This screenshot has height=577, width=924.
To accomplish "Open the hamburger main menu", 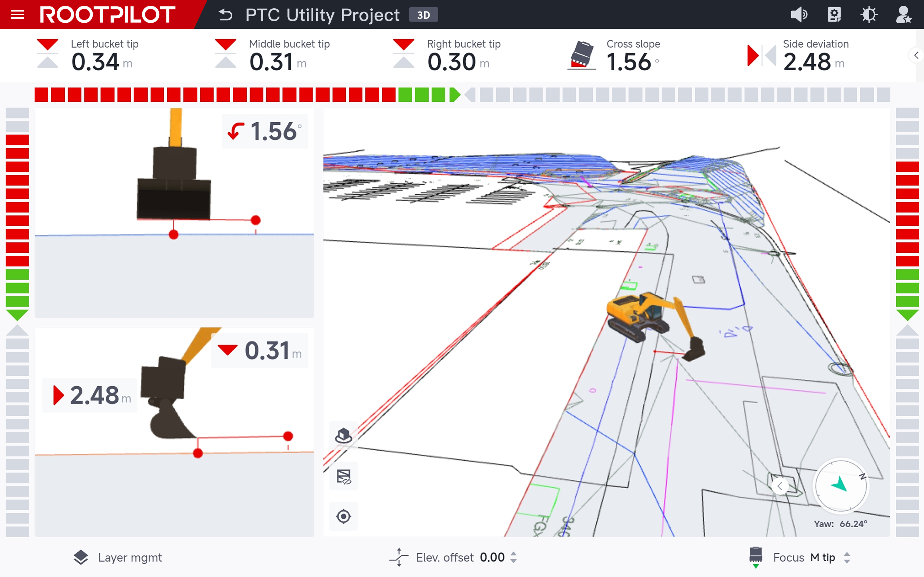I will pos(17,14).
